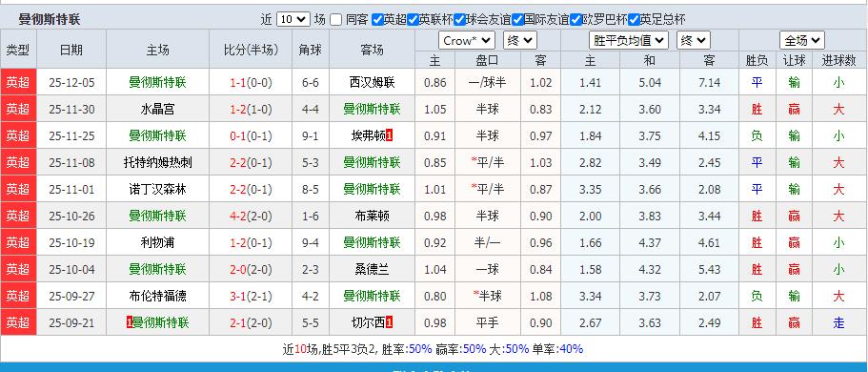
Task: Click 西汉姆联 away team link
Action: click(x=372, y=83)
